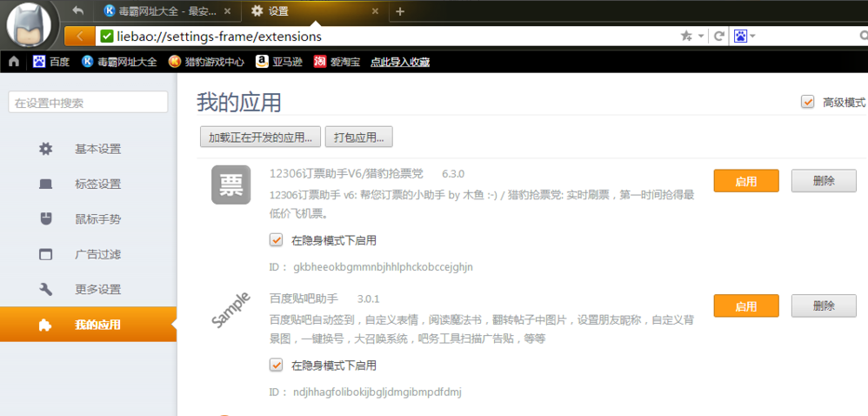This screenshot has height=416, width=868.
Task: Select 基本设置 in the settings sidebar
Action: coord(97,149)
